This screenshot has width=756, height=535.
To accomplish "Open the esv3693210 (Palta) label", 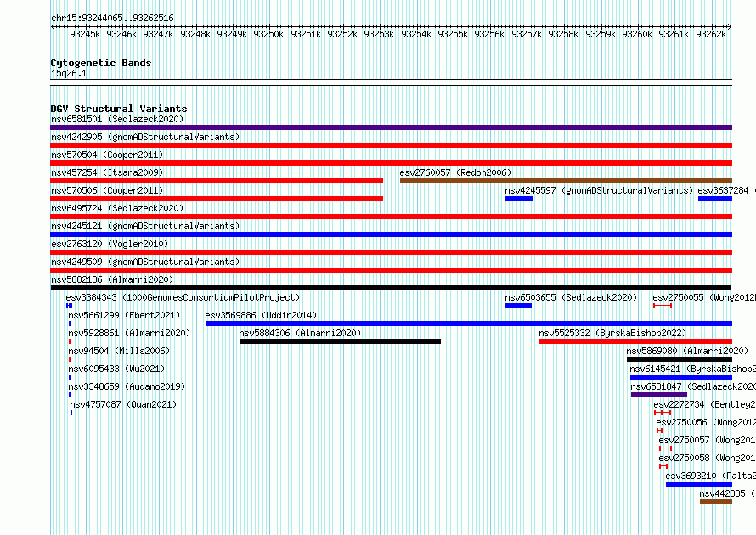I will [711, 476].
